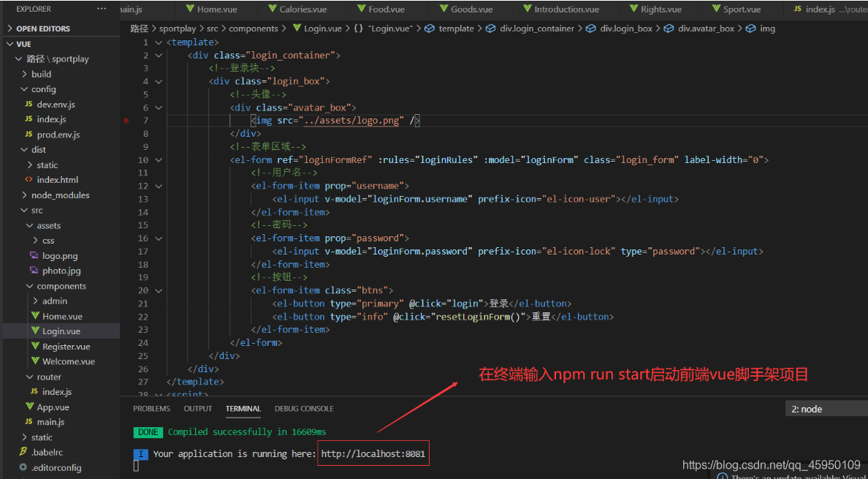Fold el-form block at line 10
The height and width of the screenshot is (479, 868).
click(159, 160)
